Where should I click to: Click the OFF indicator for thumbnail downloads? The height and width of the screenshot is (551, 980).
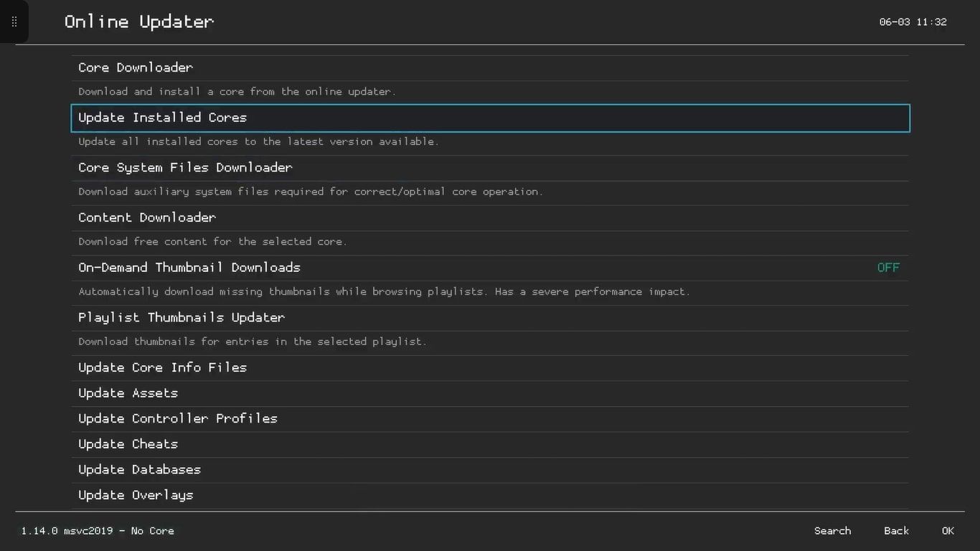tap(888, 267)
